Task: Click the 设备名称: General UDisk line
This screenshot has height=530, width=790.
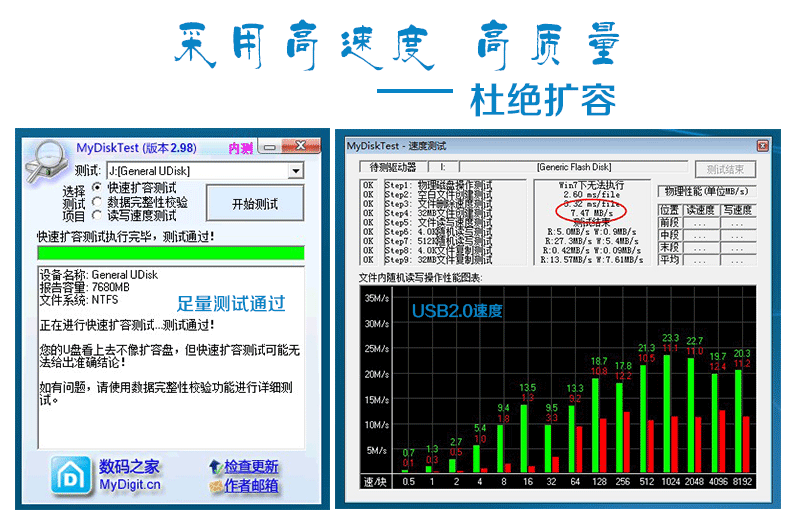Action: 99,275
